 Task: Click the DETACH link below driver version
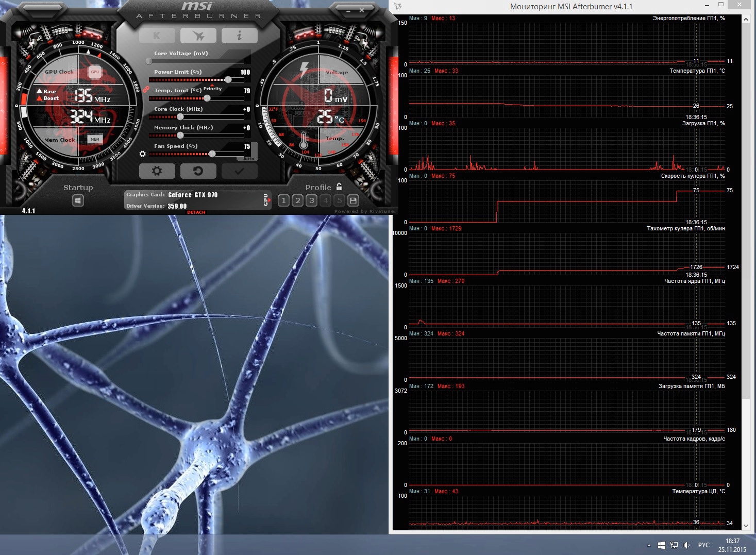[x=196, y=212]
